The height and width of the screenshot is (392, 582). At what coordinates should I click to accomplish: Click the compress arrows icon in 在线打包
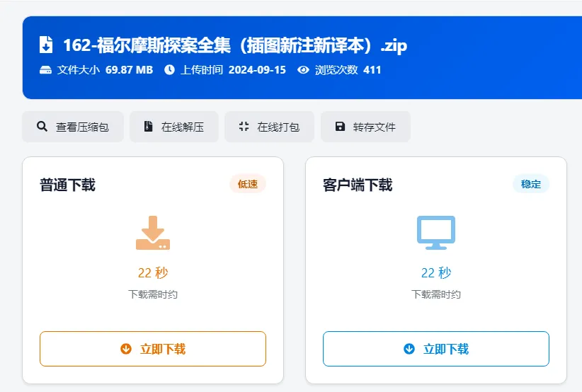coord(244,127)
